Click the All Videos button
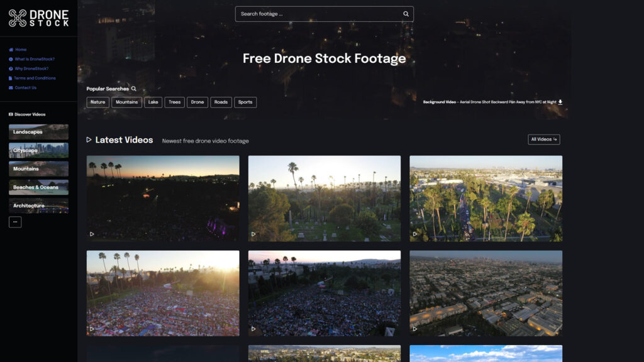The image size is (644, 362). [x=545, y=140]
